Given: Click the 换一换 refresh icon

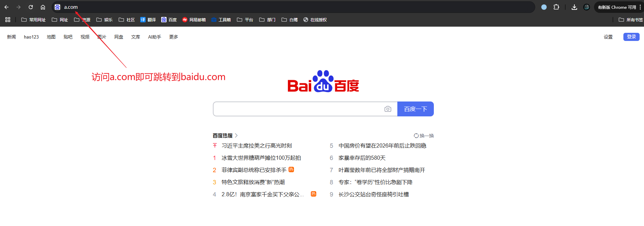Looking at the screenshot, I should (x=416, y=136).
